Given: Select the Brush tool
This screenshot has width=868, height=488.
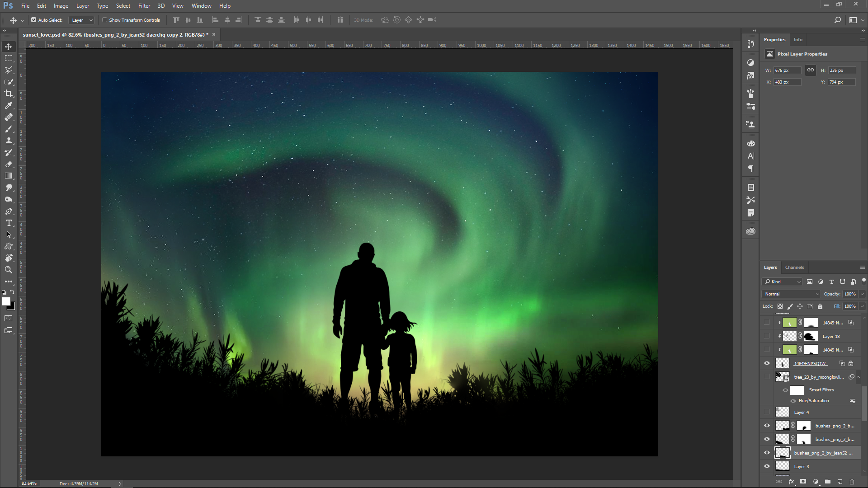Looking at the screenshot, I should click(x=9, y=129).
